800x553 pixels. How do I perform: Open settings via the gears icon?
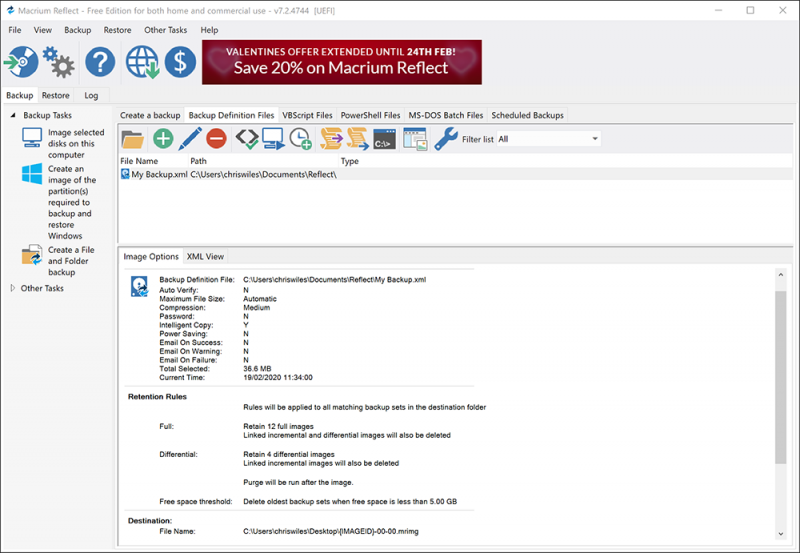coord(59,65)
